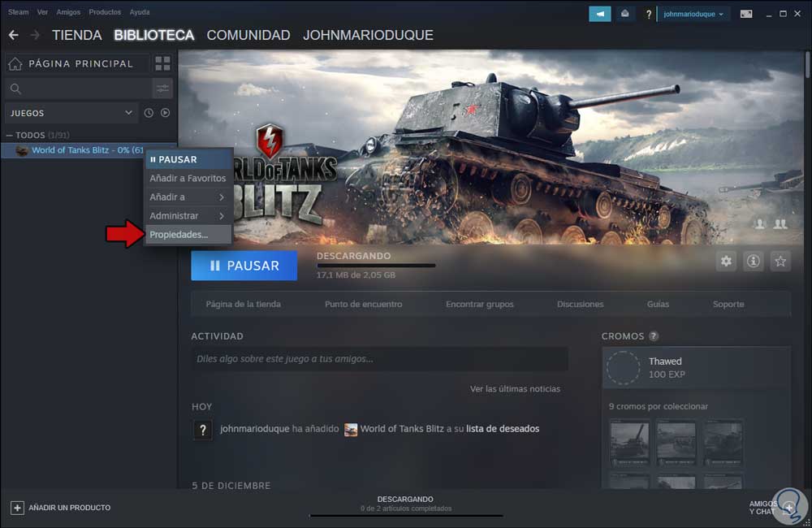Expand the Administrar submenu
Viewport: 812px width, 528px height.
(x=188, y=215)
